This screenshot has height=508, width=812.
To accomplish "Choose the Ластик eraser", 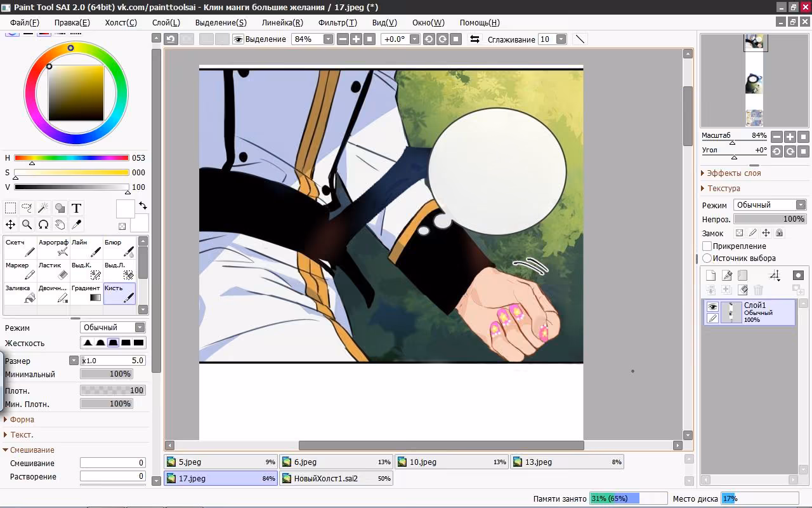I will (x=53, y=271).
